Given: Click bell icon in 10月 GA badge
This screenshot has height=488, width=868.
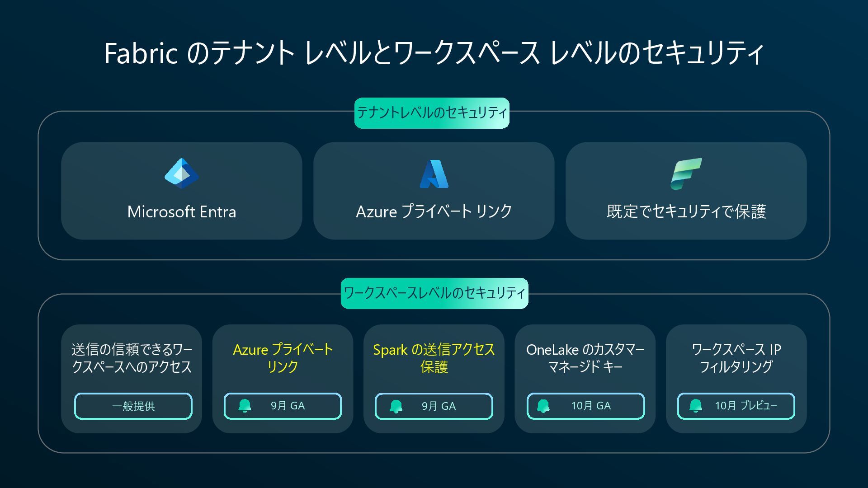Looking at the screenshot, I should pos(543,406).
